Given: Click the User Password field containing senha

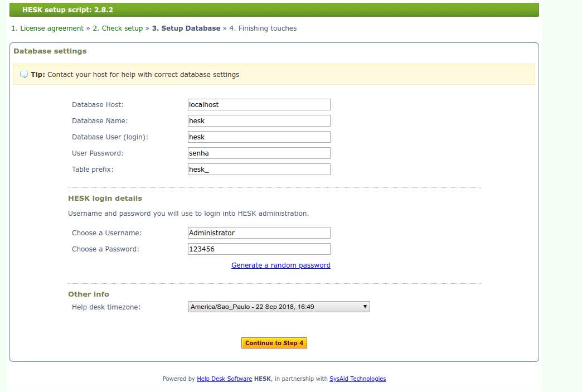Looking at the screenshot, I should (x=259, y=153).
